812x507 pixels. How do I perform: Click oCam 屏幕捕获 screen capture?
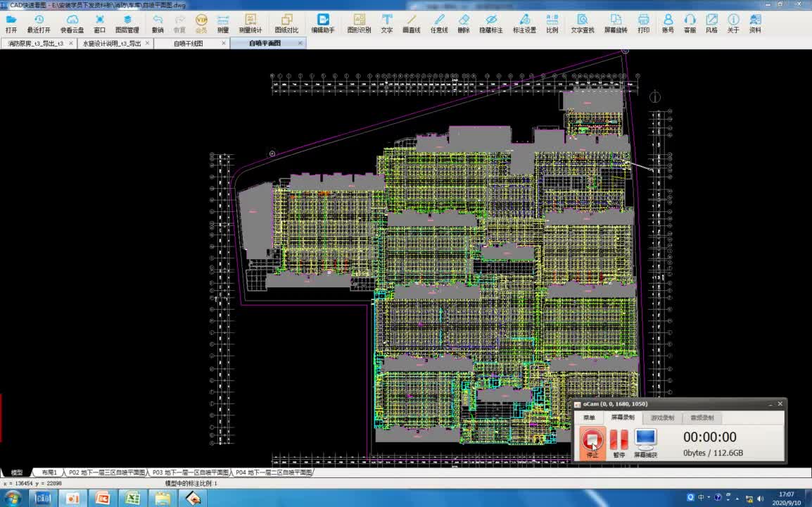click(x=646, y=443)
